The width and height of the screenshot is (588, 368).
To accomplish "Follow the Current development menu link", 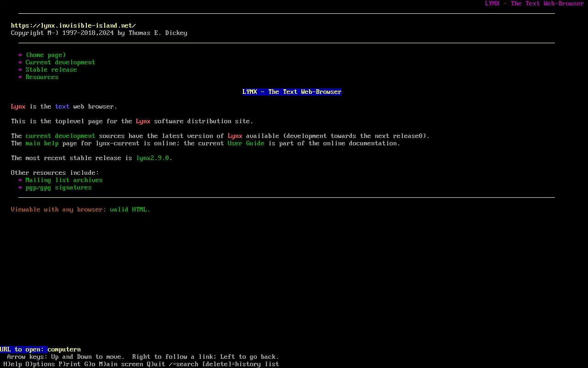I will point(61,63).
